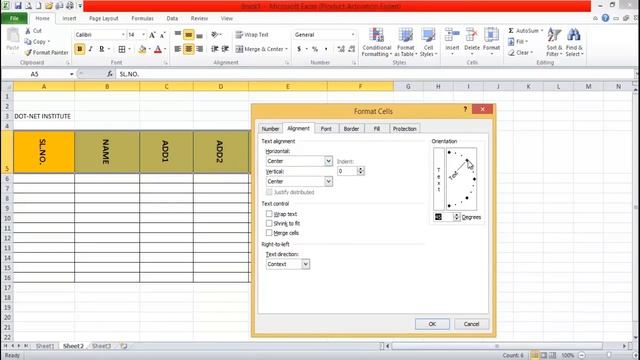
Task: Switch to Protection tab in Format Cells
Action: (404, 129)
